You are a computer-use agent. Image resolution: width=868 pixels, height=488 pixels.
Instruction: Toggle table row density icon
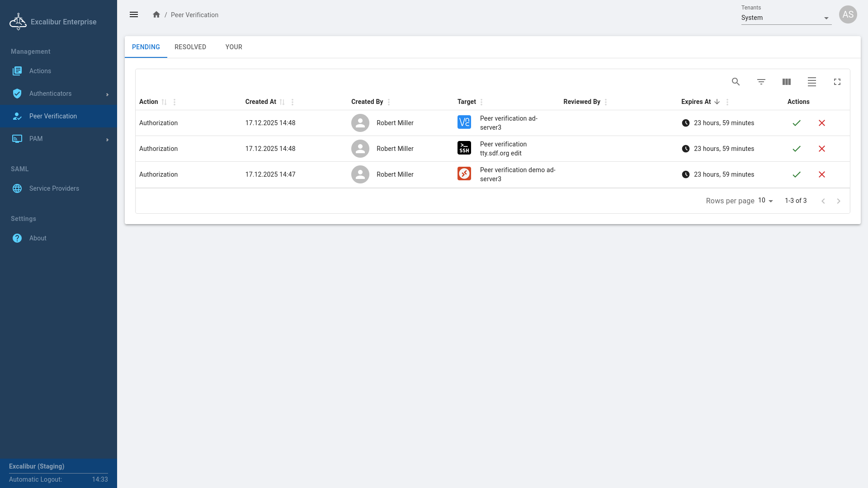[x=811, y=82]
